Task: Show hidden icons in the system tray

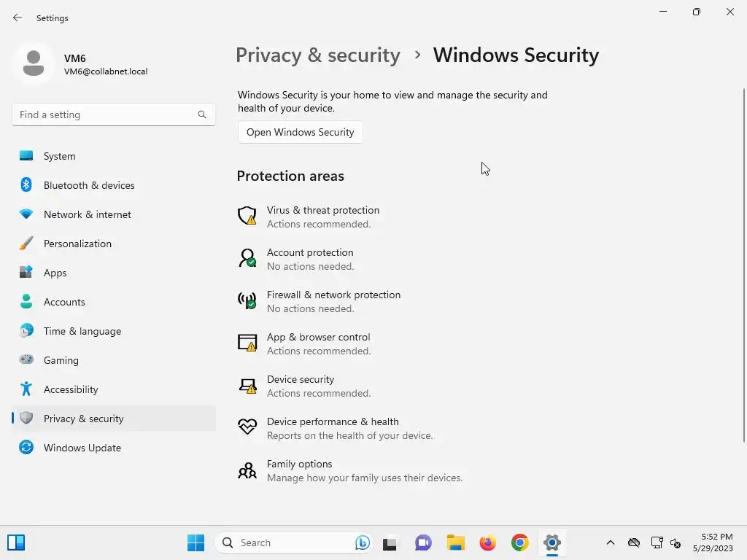Action: pos(611,542)
